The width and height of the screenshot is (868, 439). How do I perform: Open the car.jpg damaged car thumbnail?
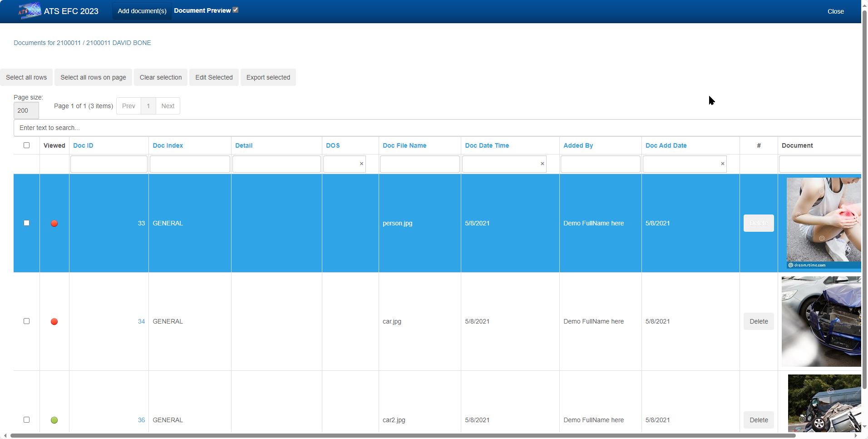[821, 321]
